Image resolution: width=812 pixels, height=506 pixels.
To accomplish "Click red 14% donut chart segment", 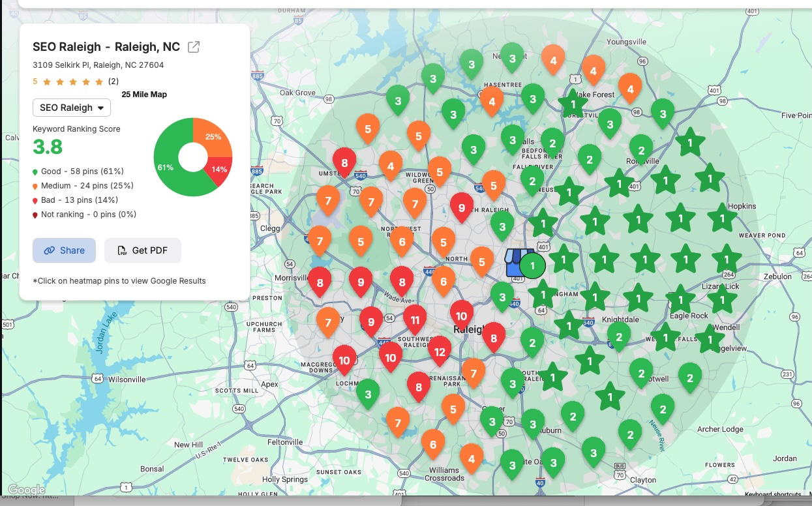I will click(x=218, y=171).
